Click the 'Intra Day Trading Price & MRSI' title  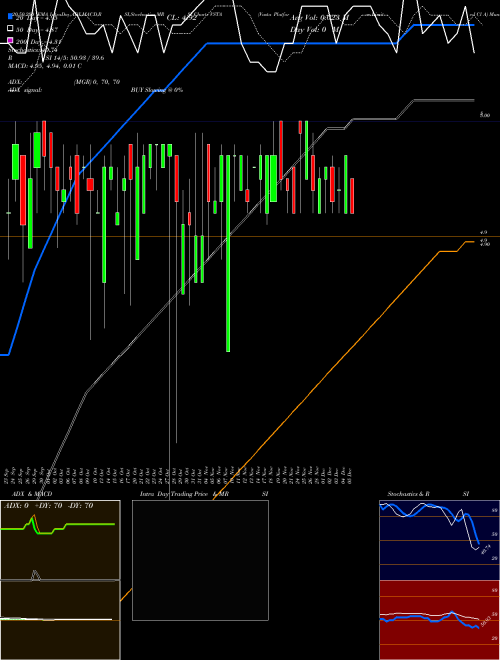tap(204, 494)
